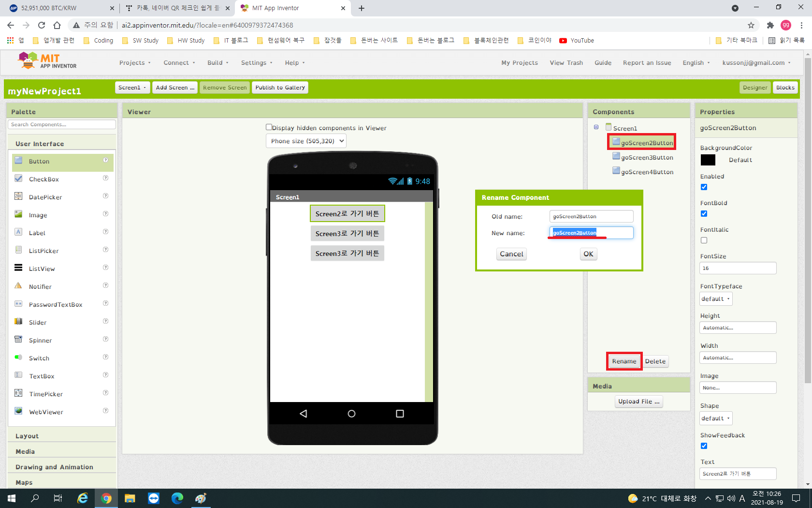Open File Explorer from the taskbar
Image resolution: width=812 pixels, height=508 pixels.
coord(130,498)
